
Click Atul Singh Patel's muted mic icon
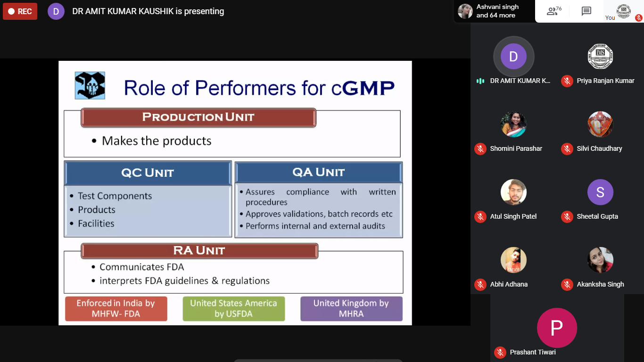pyautogui.click(x=480, y=217)
